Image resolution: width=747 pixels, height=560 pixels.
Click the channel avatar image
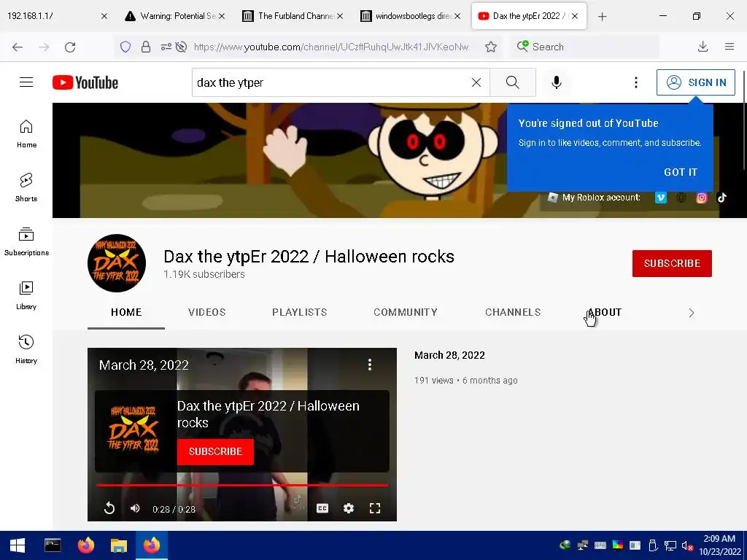[117, 262]
